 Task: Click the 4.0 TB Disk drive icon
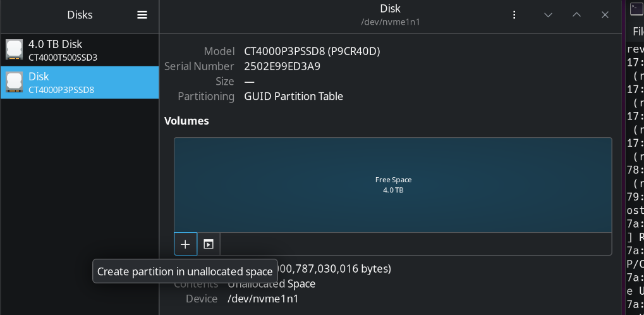tap(14, 50)
